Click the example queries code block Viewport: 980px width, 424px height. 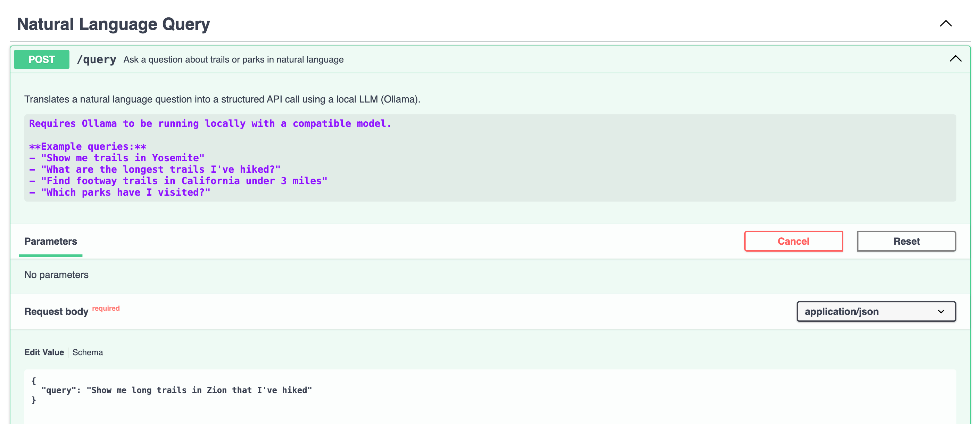click(490, 158)
